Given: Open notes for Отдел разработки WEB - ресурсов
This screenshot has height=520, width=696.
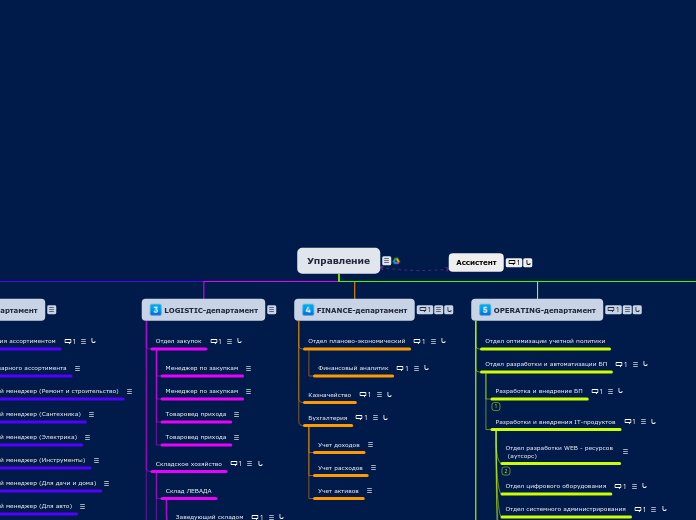Looking at the screenshot, I should click(625, 452).
